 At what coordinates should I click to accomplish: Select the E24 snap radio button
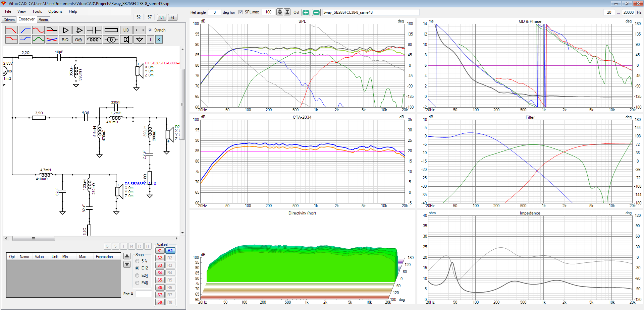137,275
